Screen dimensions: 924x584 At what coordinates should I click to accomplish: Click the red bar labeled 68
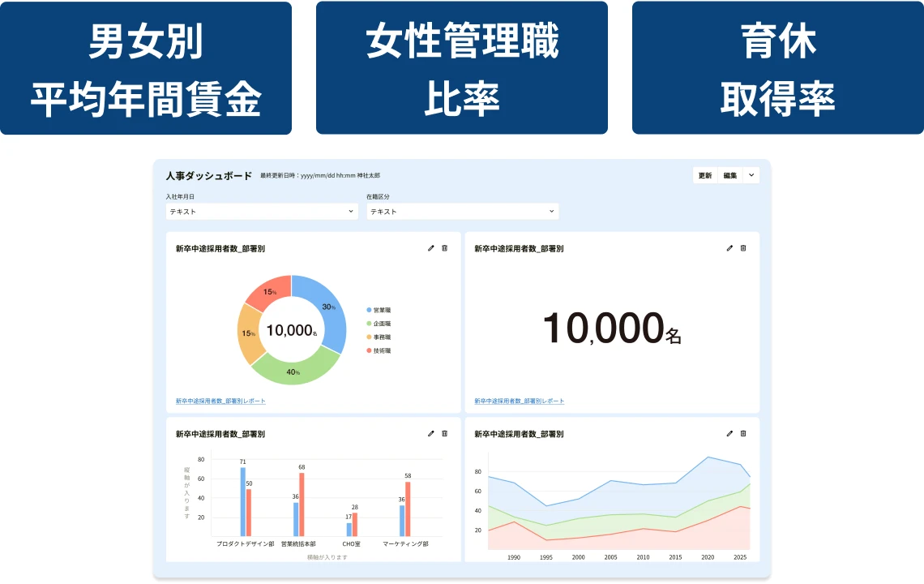click(302, 505)
